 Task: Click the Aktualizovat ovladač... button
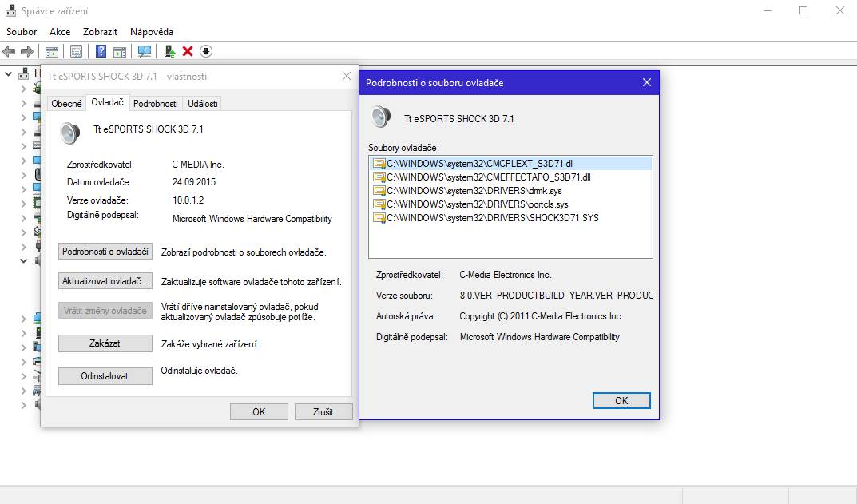[105, 281]
